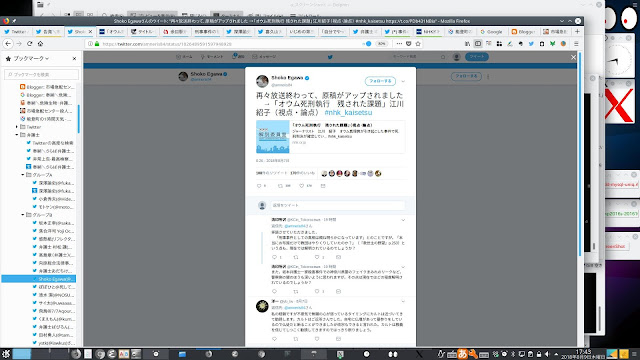Click the browser forward arrow
Image resolution: width=640 pixels, height=360 pixels.
point(19,43)
